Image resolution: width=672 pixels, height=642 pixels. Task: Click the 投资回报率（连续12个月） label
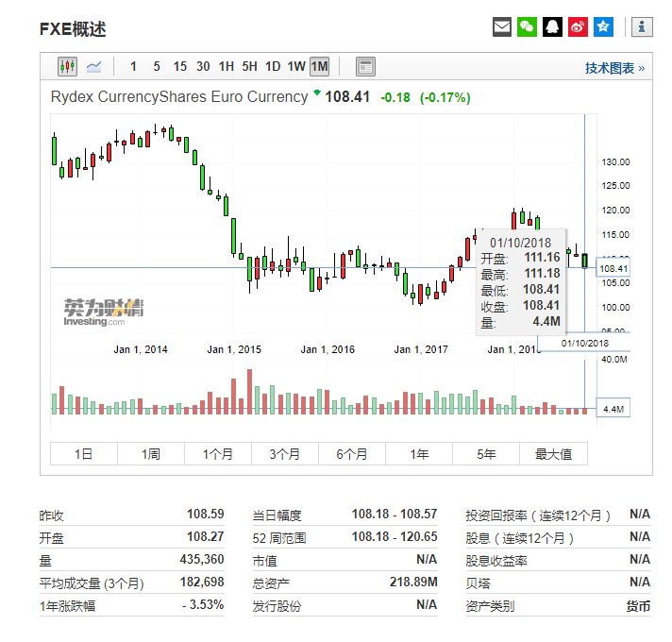[538, 515]
